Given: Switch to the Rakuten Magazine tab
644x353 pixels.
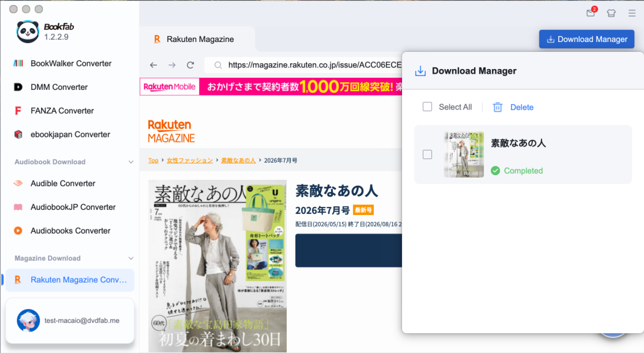Looking at the screenshot, I should point(197,39).
